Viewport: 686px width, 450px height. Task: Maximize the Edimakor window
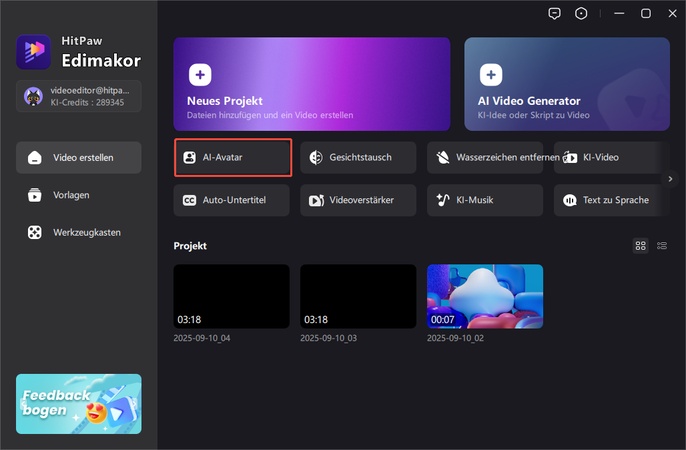(646, 14)
